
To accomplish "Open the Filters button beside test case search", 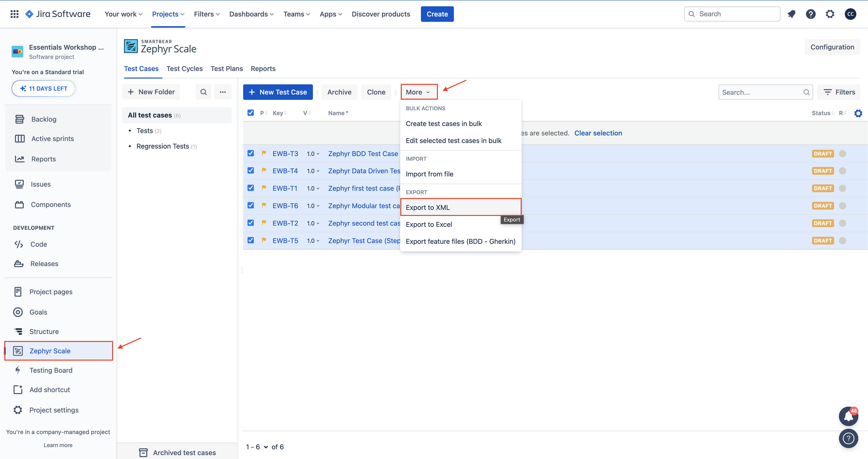I will [839, 92].
